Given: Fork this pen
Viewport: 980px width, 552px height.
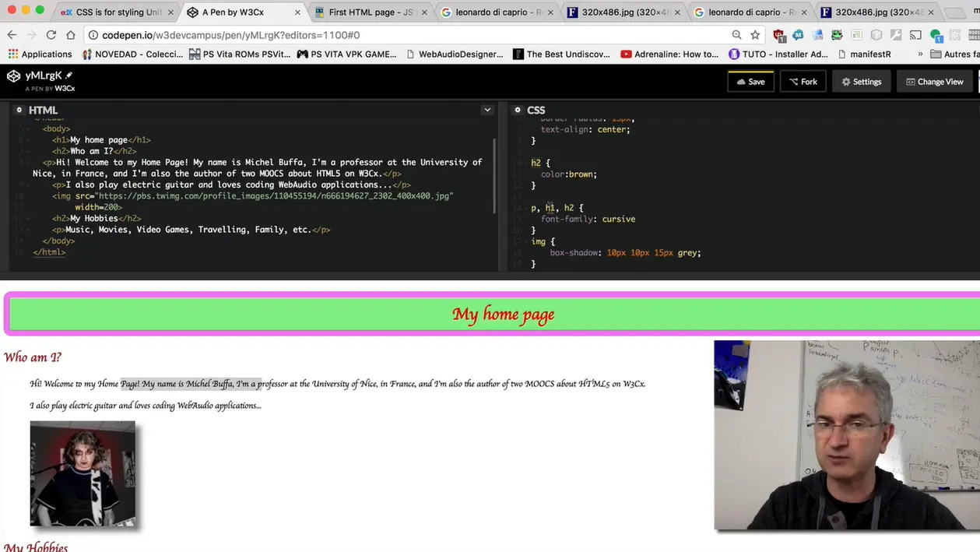Looking at the screenshot, I should pyautogui.click(x=803, y=82).
